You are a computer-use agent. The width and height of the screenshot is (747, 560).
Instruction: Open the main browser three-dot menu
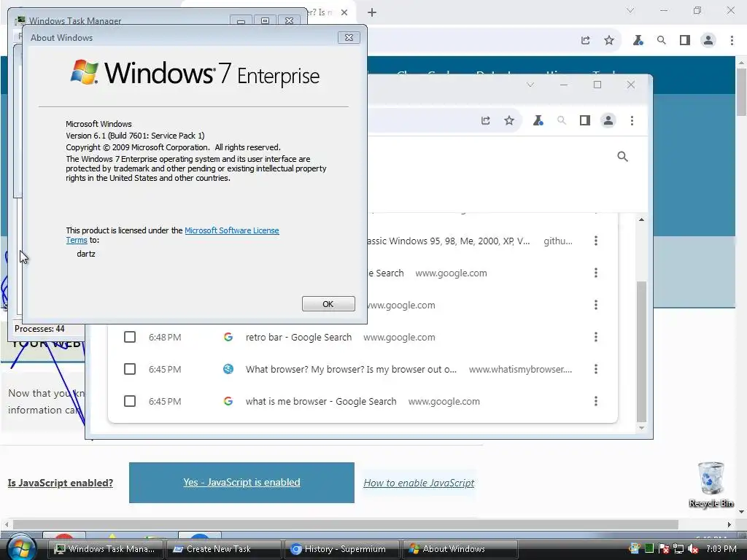pos(732,41)
